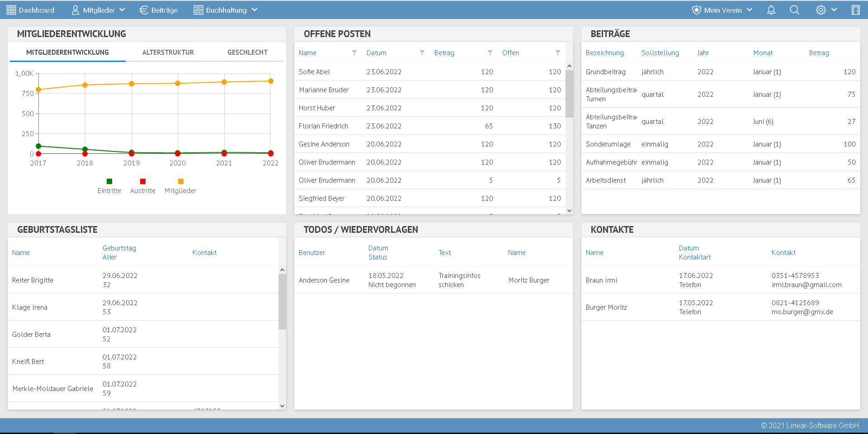Open the Trainingsinfos schicken todo
The height and width of the screenshot is (434, 868).
(434, 280)
